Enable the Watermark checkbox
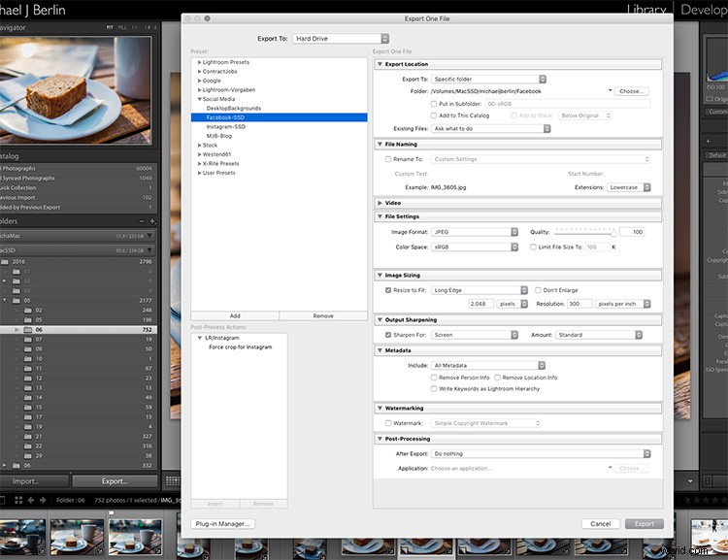728x560 pixels. 388,423
